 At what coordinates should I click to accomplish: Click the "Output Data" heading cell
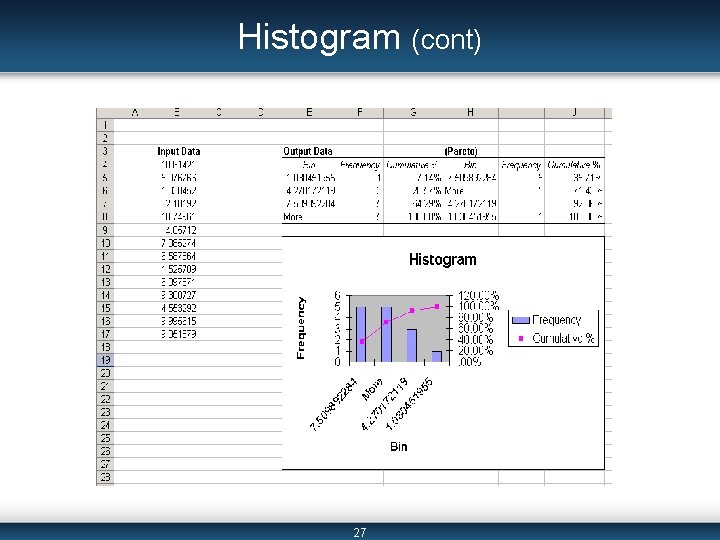[308, 152]
